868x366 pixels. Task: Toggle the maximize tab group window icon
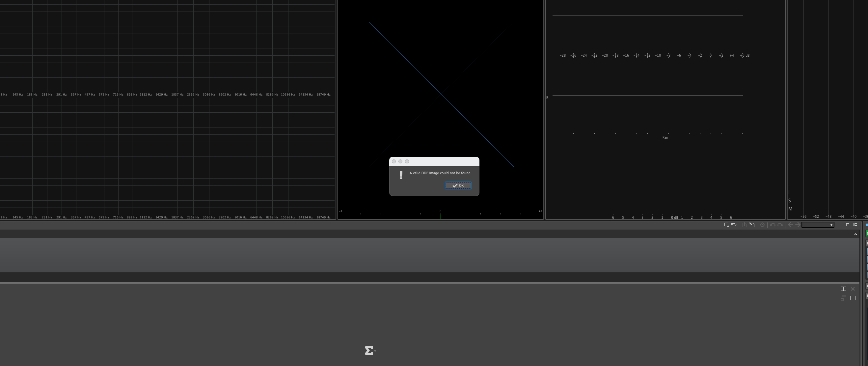point(848,225)
